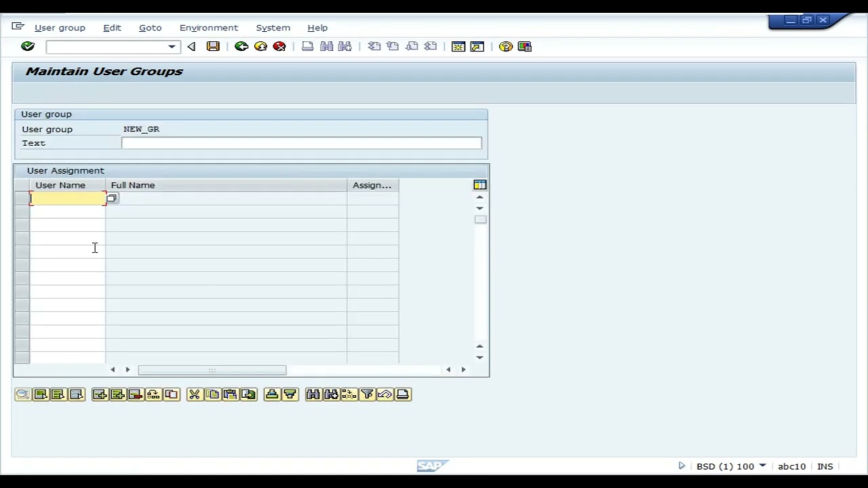Screen dimensions: 868x488
Task: Expand the command field dropdown arrow
Action: [172, 47]
